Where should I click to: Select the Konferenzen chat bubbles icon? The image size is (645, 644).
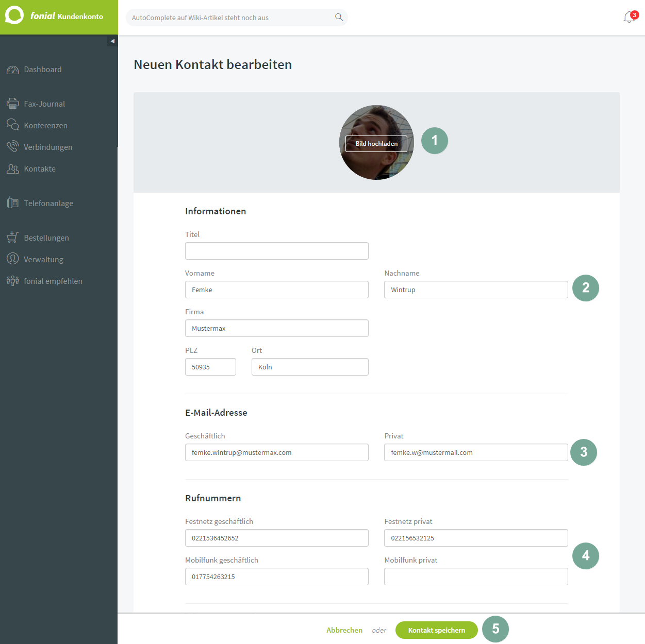tap(12, 125)
